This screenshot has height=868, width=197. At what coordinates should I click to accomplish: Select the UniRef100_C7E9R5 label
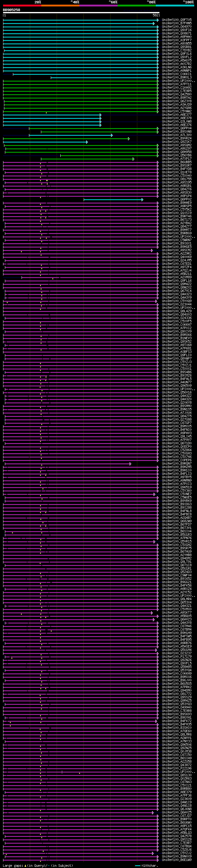(177, 91)
